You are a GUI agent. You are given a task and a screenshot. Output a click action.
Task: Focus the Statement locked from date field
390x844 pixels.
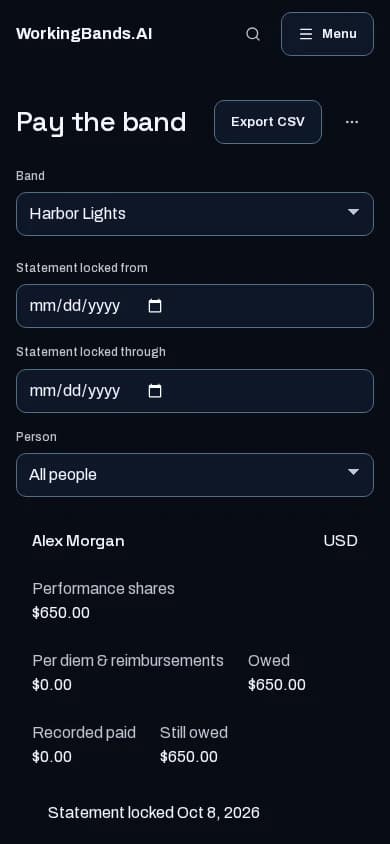195,306
